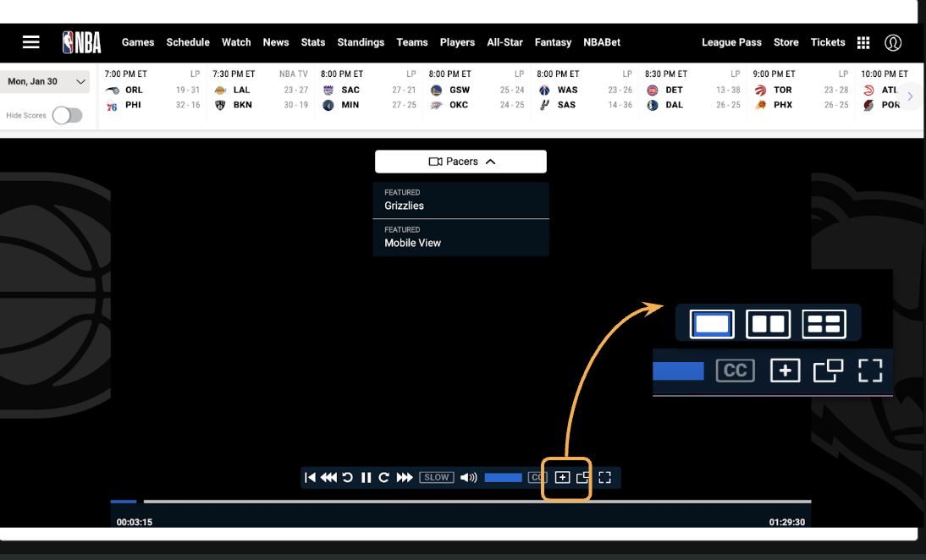Click the Sacramento Kings team logo
926x560 pixels.
pyautogui.click(x=328, y=91)
